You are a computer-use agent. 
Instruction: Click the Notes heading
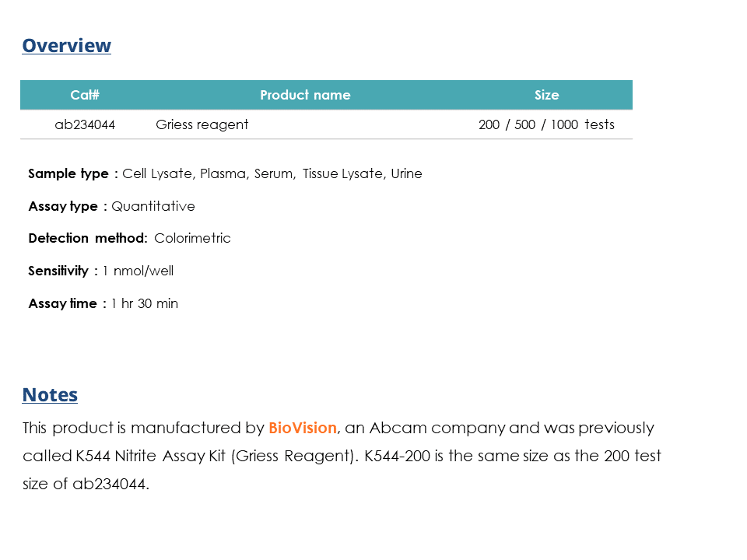pos(50,395)
